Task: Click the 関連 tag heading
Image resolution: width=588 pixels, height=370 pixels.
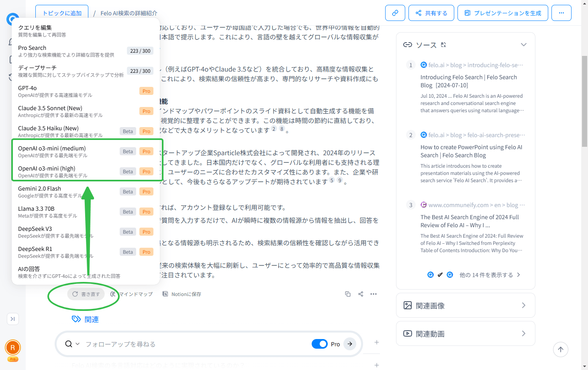Action: click(x=86, y=319)
